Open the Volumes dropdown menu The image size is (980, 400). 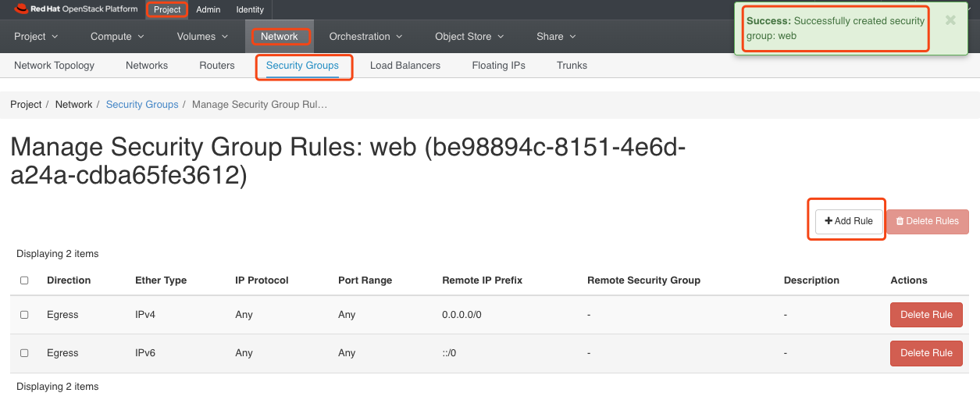click(202, 37)
